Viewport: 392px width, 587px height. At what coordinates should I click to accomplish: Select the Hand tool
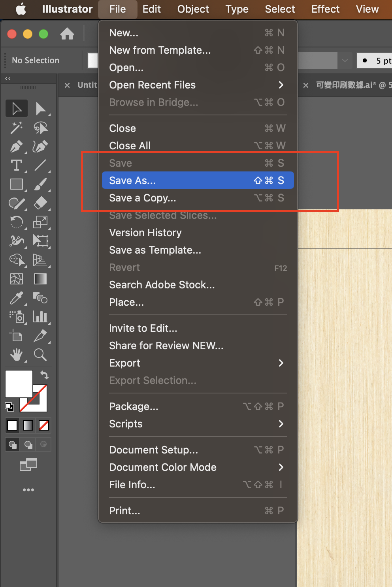pyautogui.click(x=17, y=355)
